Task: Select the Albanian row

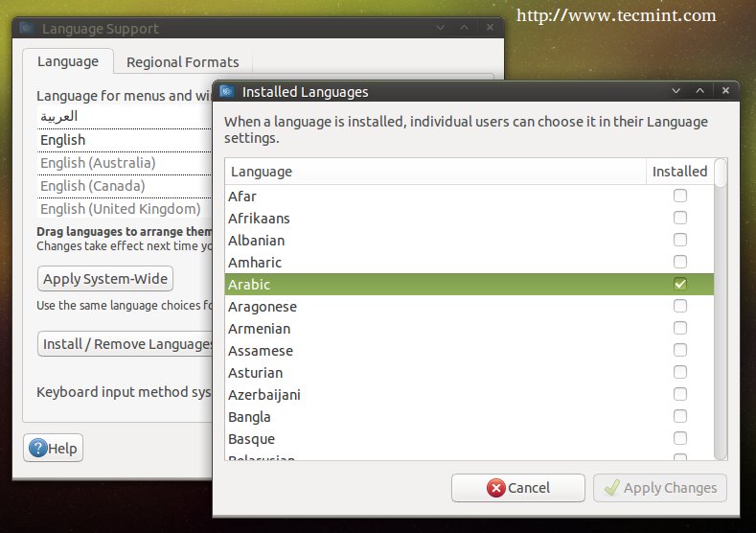Action: click(470, 241)
